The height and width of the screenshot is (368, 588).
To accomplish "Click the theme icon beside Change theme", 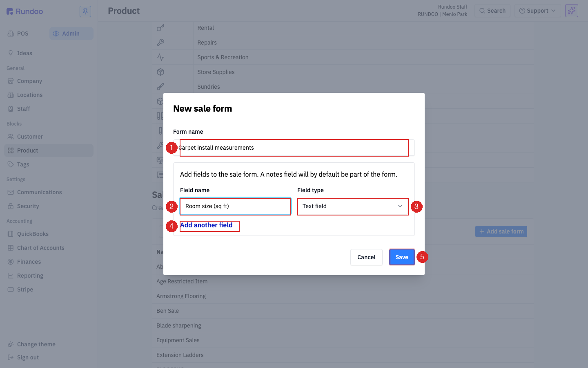I will coord(11,344).
